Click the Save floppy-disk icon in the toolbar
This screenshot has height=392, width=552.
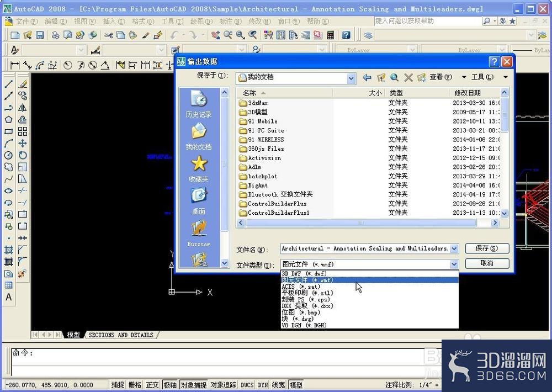coord(40,35)
